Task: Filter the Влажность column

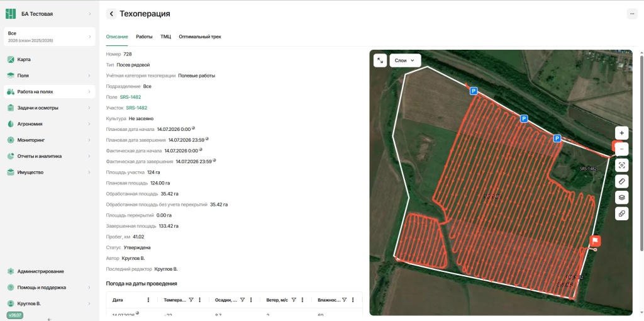Action: point(345,300)
